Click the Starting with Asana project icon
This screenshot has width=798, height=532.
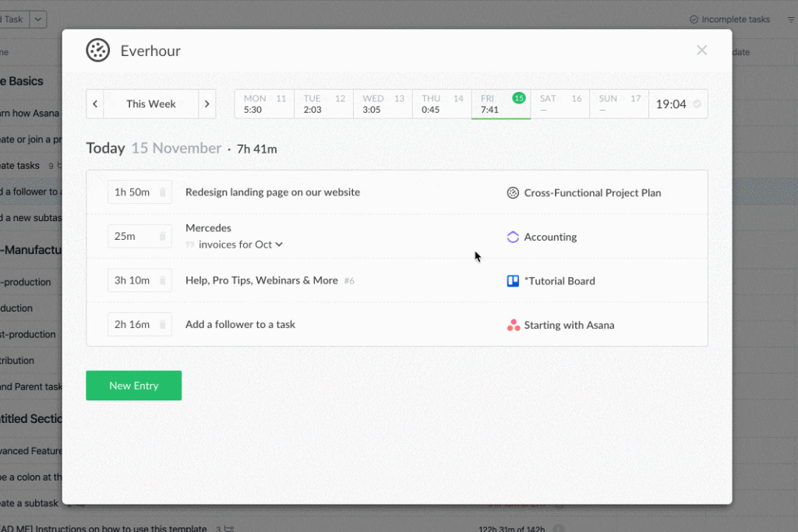coord(514,325)
